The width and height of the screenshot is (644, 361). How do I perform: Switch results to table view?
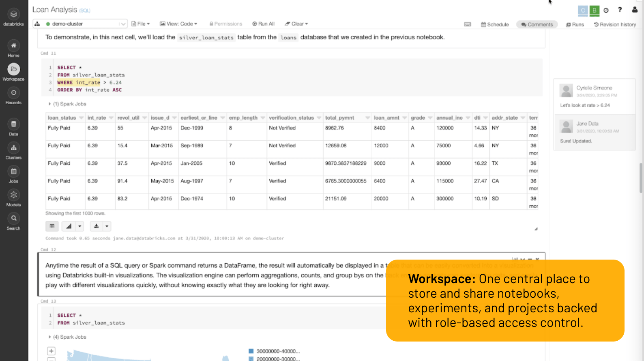pyautogui.click(x=52, y=226)
